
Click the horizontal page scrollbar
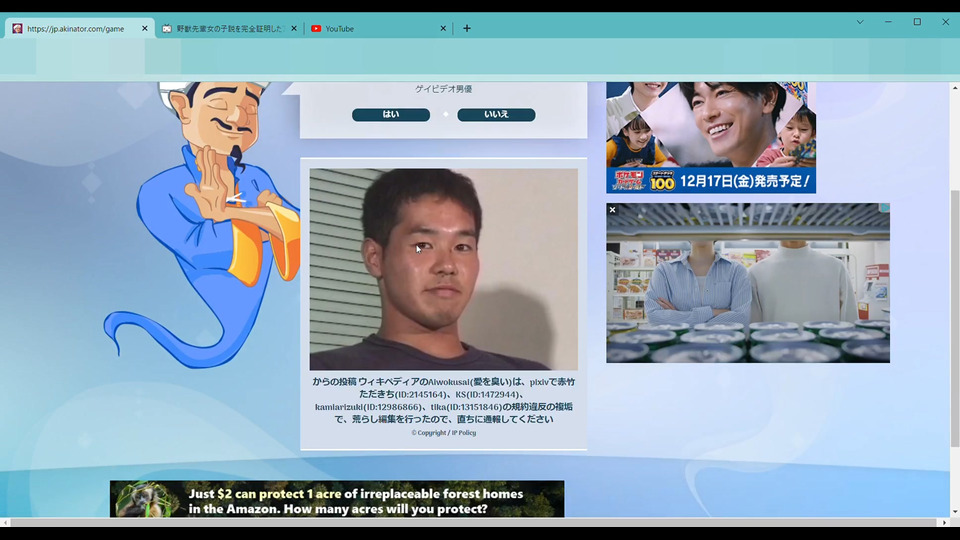[473, 523]
